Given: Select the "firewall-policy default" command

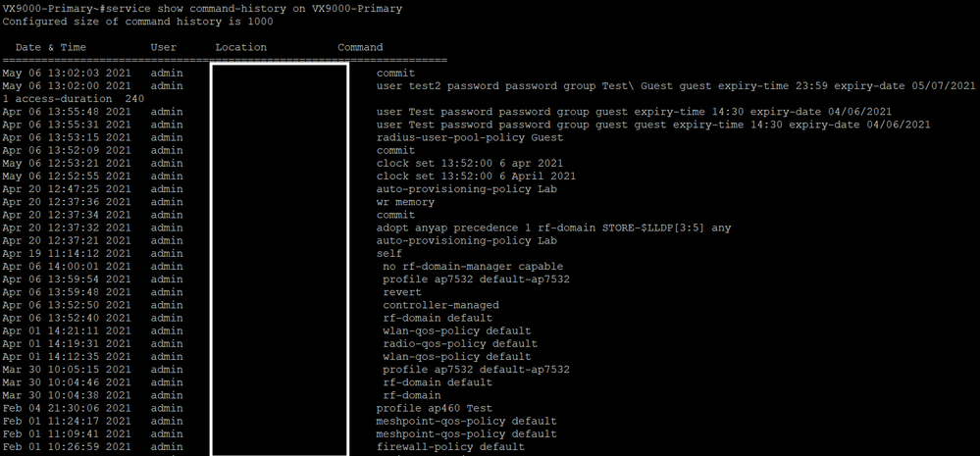Looking at the screenshot, I should pos(450,447).
